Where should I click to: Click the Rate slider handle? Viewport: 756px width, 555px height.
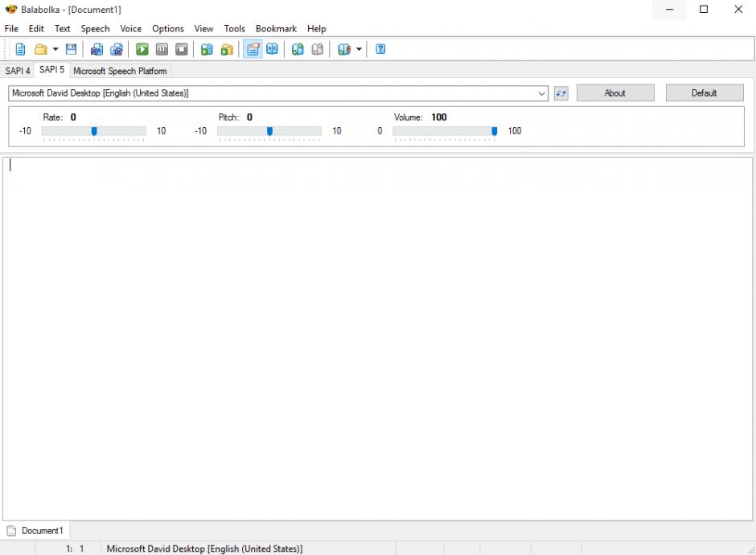click(95, 131)
